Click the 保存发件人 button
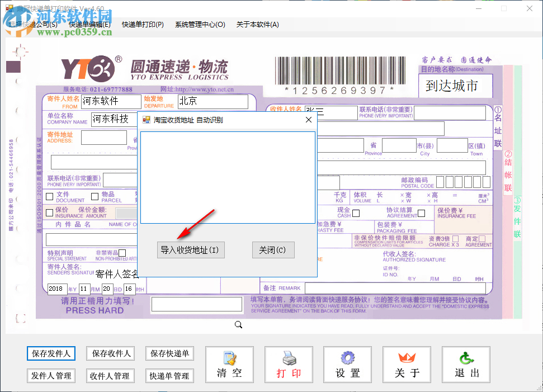Screen dimensions: 543x392 51,353
